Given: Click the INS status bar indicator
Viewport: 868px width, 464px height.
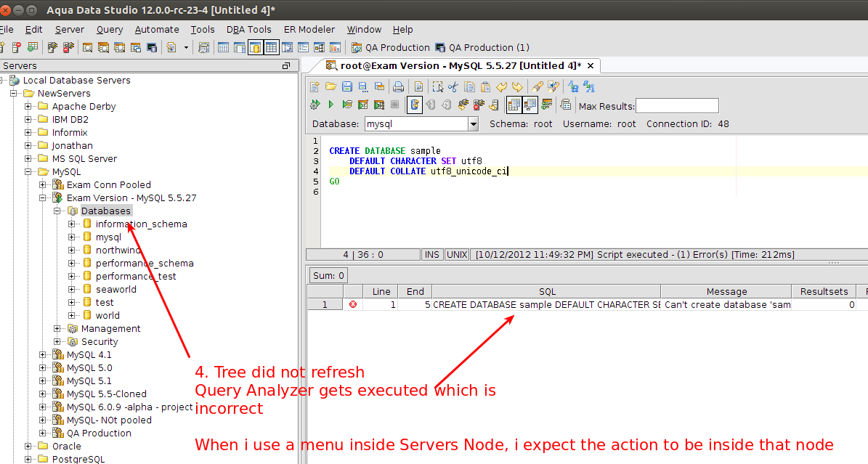Looking at the screenshot, I should pyautogui.click(x=431, y=255).
